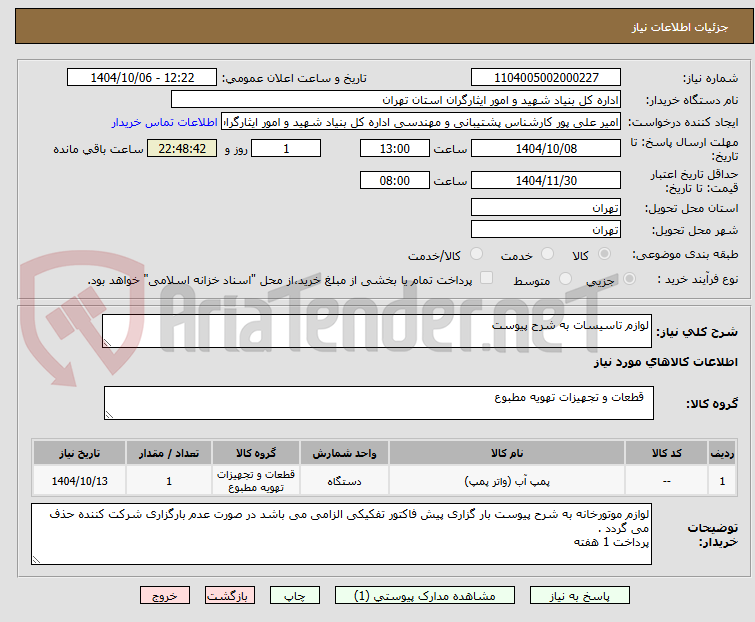The width and height of the screenshot is (755, 622).
Task: Click the deadline time field 13:00
Action: click(394, 148)
